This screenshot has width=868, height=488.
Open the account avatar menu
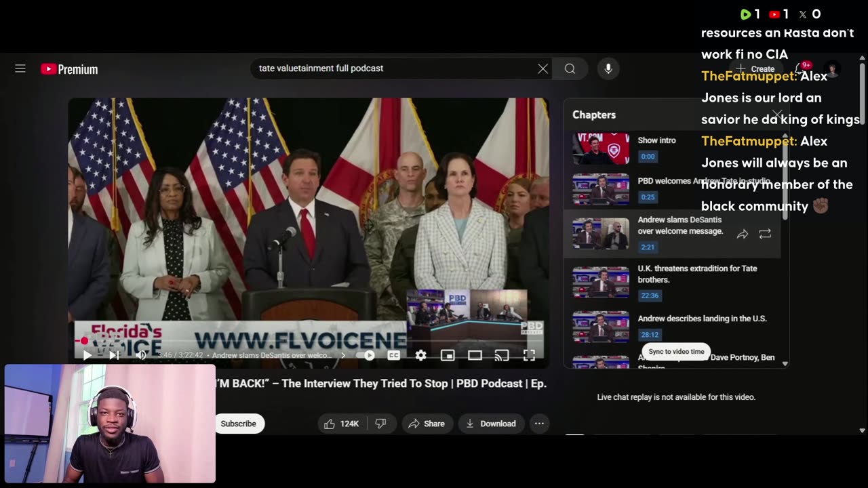pyautogui.click(x=832, y=69)
